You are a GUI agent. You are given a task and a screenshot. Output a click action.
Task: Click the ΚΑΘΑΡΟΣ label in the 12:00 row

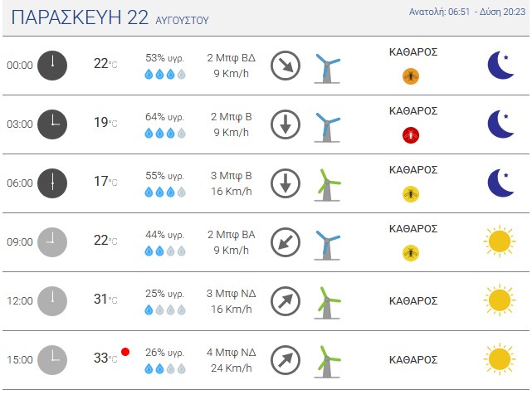(413, 300)
